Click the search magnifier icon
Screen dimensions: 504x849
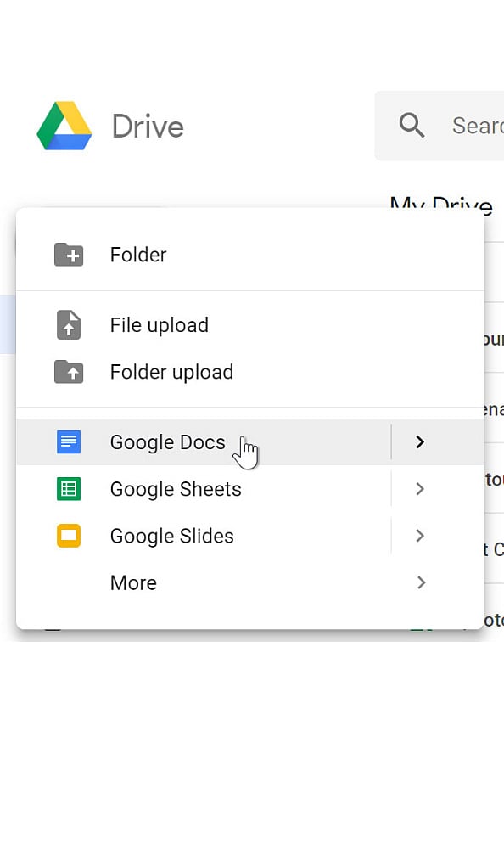(412, 125)
